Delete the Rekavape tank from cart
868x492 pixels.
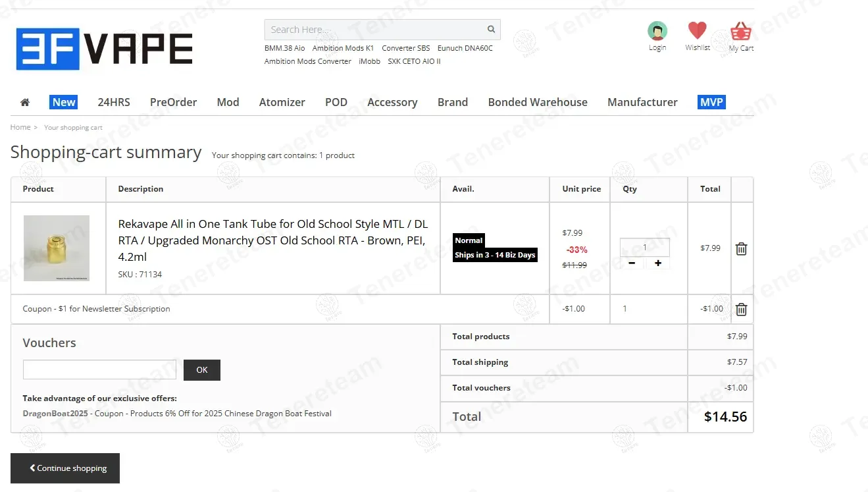tap(741, 249)
